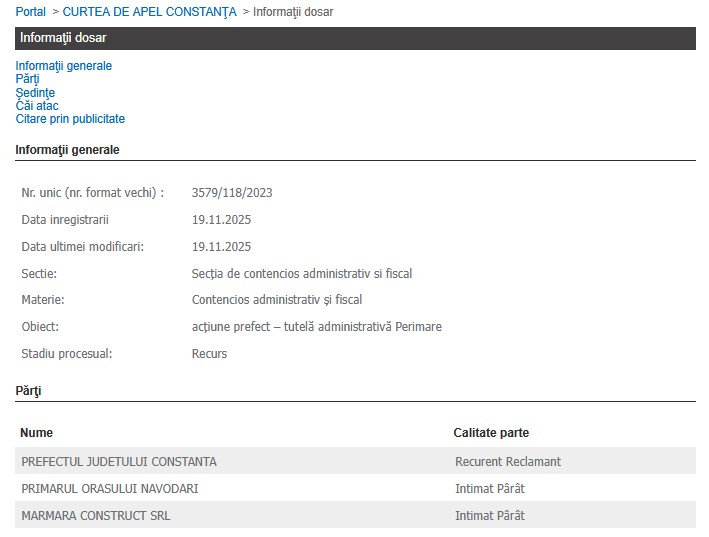Go to the Şedinţe section link

(x=35, y=92)
